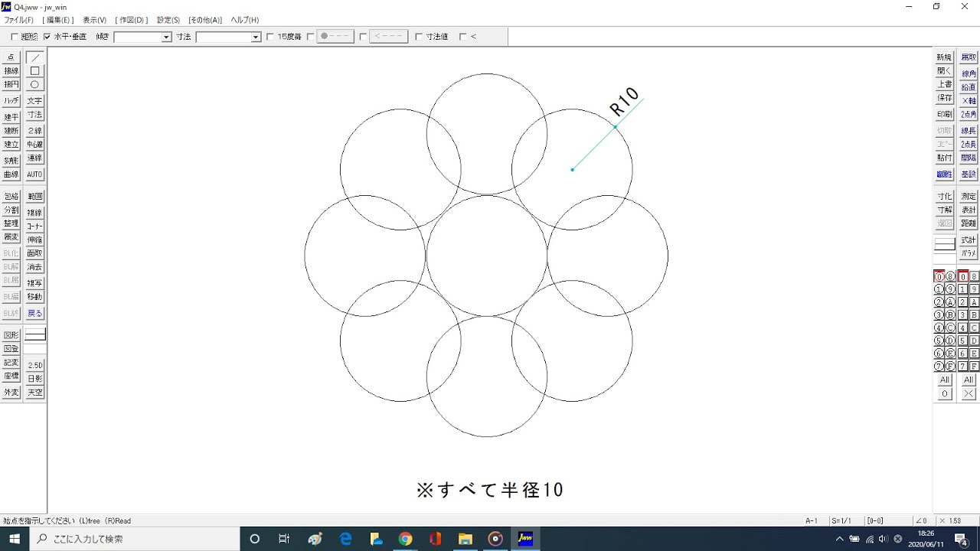Click the line attribute swatch in left toolbar

tap(34, 334)
